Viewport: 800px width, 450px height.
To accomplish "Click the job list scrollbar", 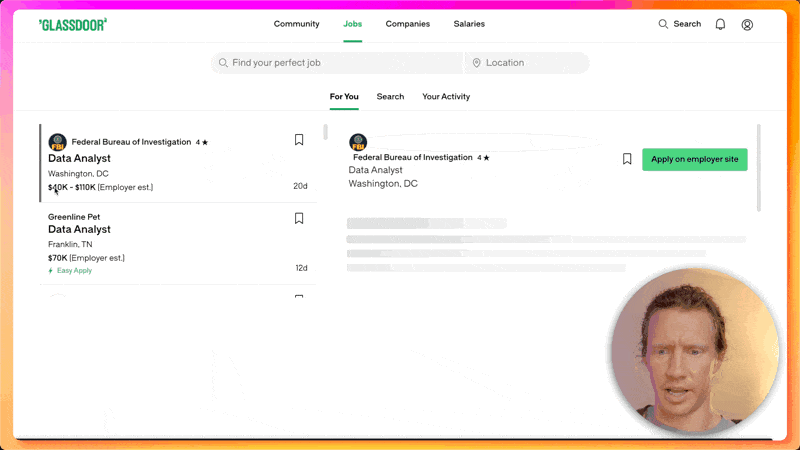I will tap(325, 132).
